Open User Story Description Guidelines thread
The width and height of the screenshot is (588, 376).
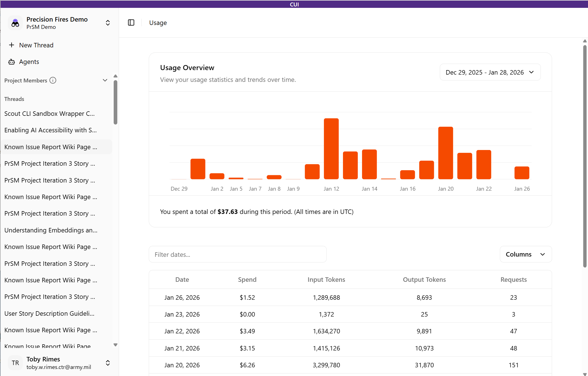(49, 313)
